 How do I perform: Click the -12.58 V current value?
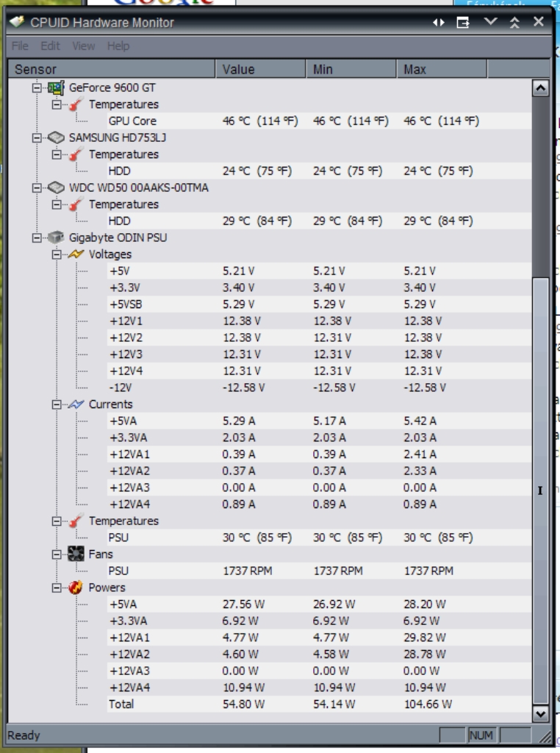243,388
